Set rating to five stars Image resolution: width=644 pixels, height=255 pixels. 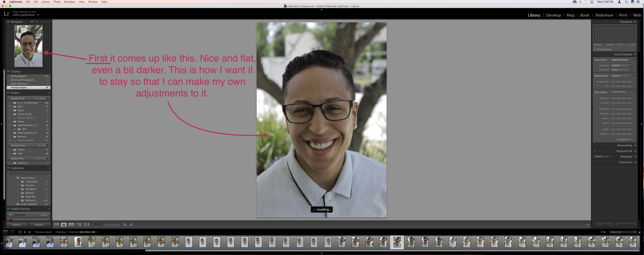click(119, 225)
